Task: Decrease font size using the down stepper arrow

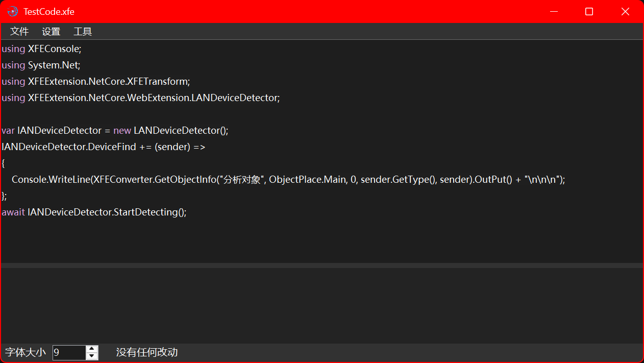Action: (x=91, y=356)
